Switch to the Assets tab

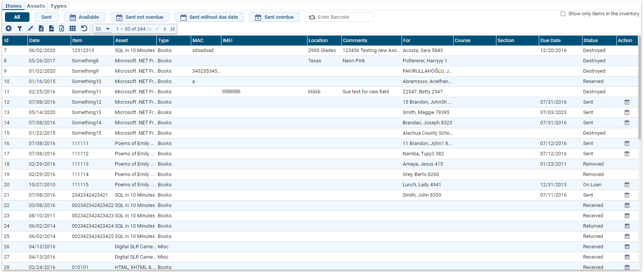[36, 6]
